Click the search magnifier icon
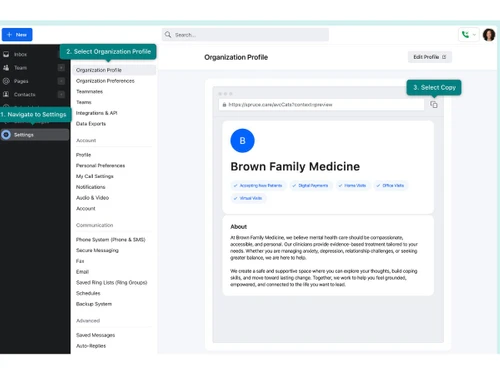This screenshot has height=375, width=500. tap(168, 35)
